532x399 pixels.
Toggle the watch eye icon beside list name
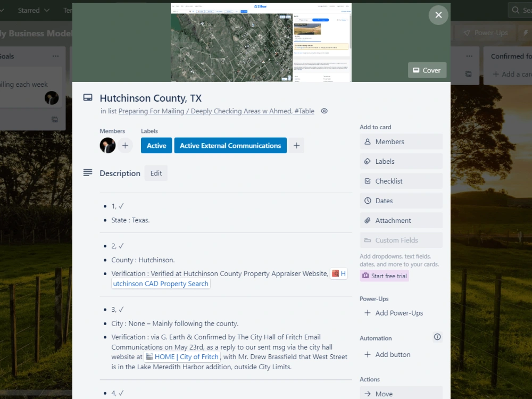[324, 111]
